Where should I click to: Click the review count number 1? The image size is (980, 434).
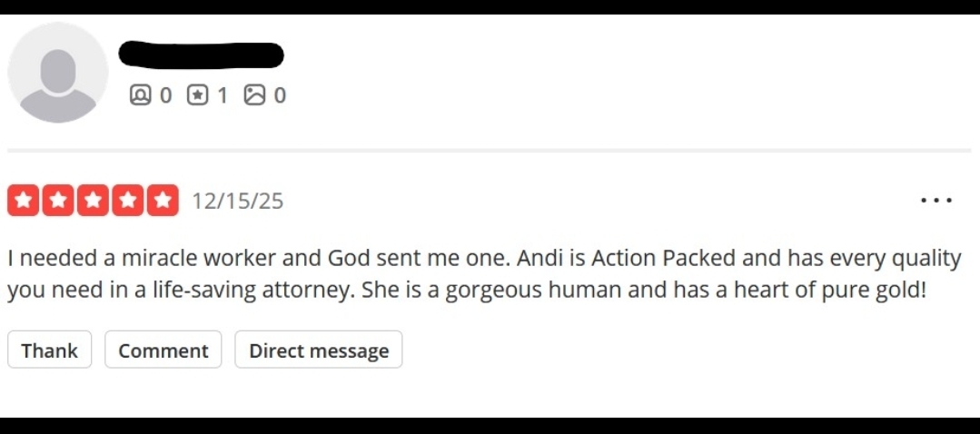tap(223, 94)
